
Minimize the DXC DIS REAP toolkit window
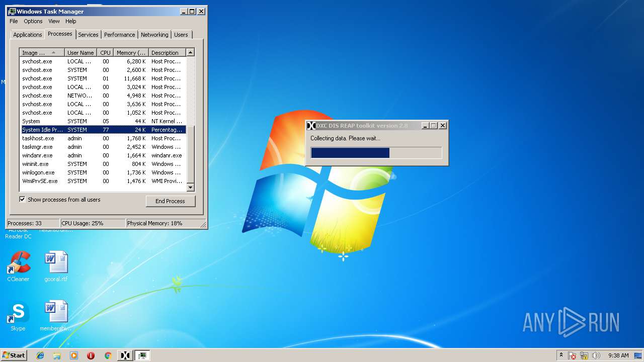click(425, 126)
